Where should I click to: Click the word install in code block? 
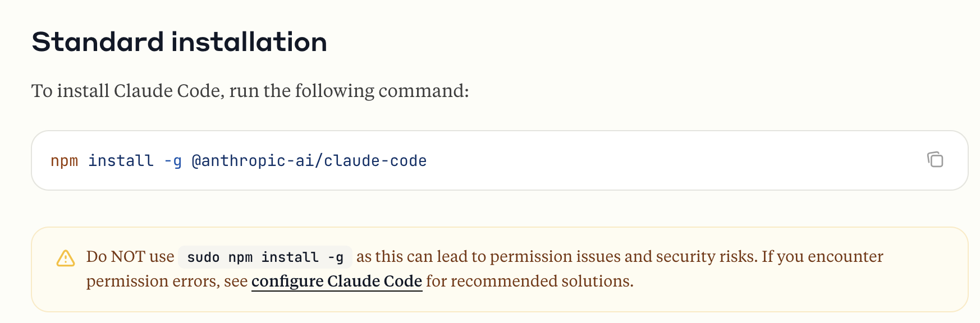tap(121, 161)
